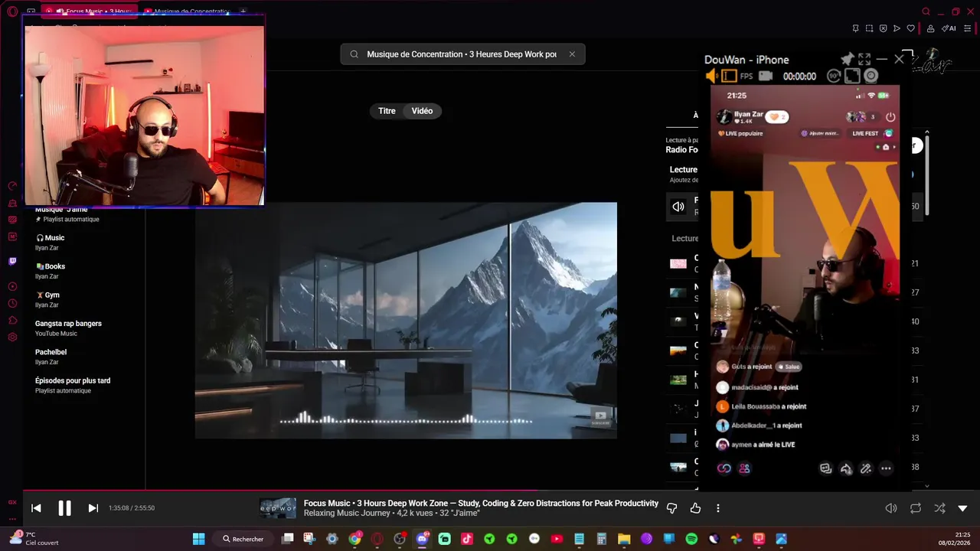Click the DouWan orange screen-frame icon
Screen dimensions: 980x551
click(x=729, y=77)
